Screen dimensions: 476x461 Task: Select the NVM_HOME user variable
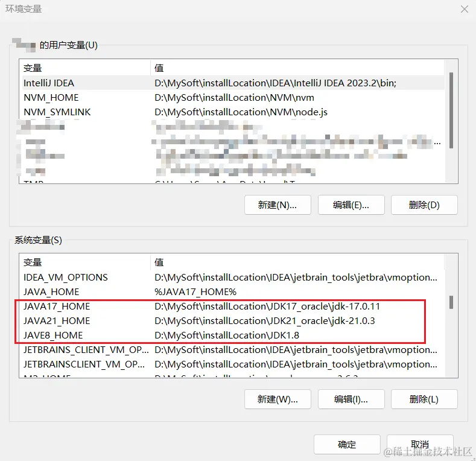tap(51, 98)
